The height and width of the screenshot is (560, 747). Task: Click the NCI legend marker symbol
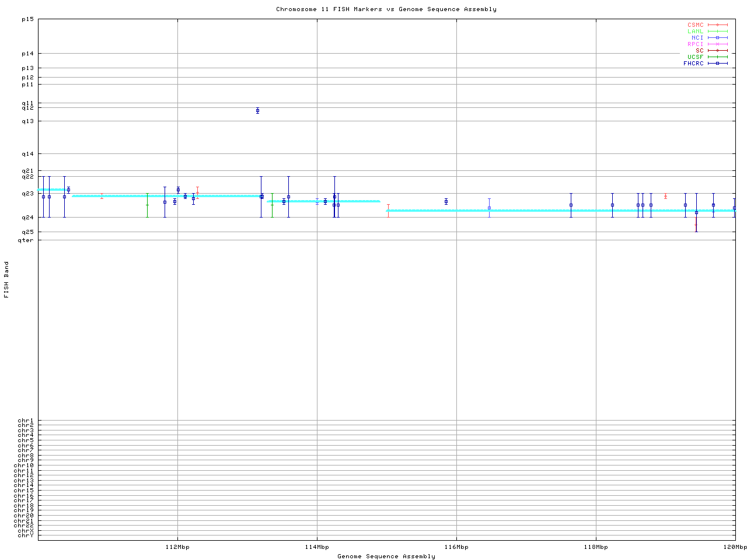717,38
